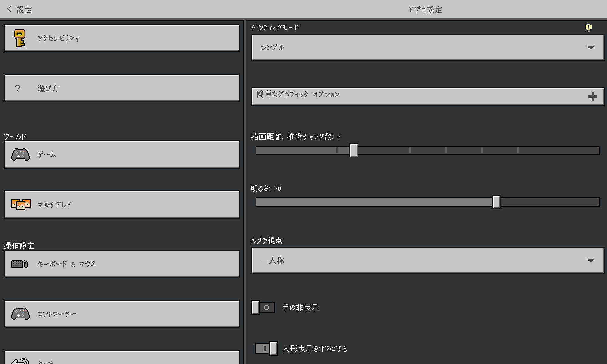607x364 pixels.
Task: Expand 簡単なグラフィック オプション with the plus icon
Action: click(592, 97)
